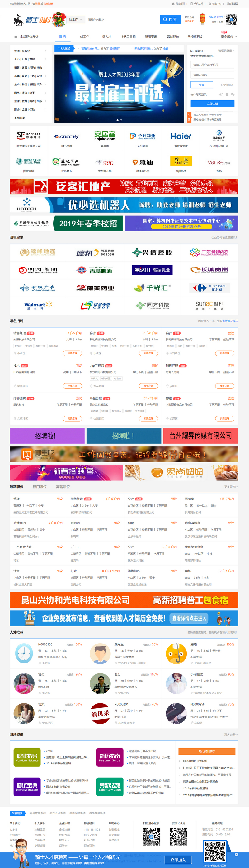Click the 骑士CMS site logo
The width and height of the screenshot is (249, 868).
[39, 20]
